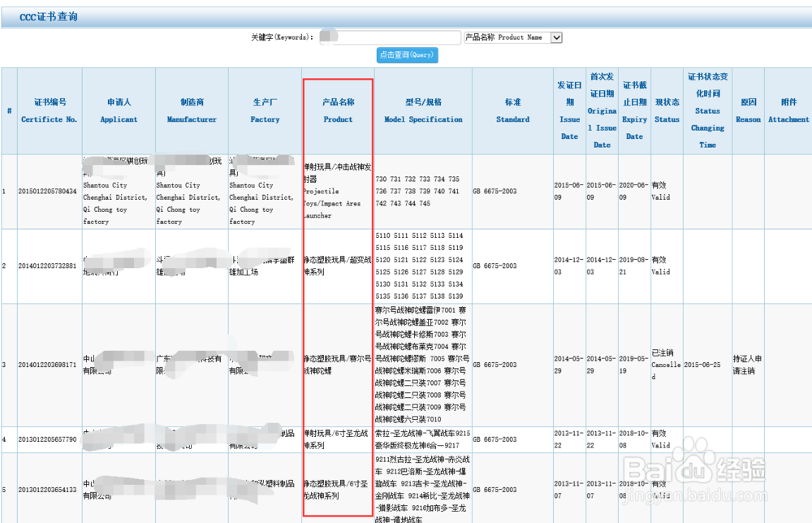Click the 赛尔号战神陀螺 product cell
The image size is (812, 523).
pos(338,365)
